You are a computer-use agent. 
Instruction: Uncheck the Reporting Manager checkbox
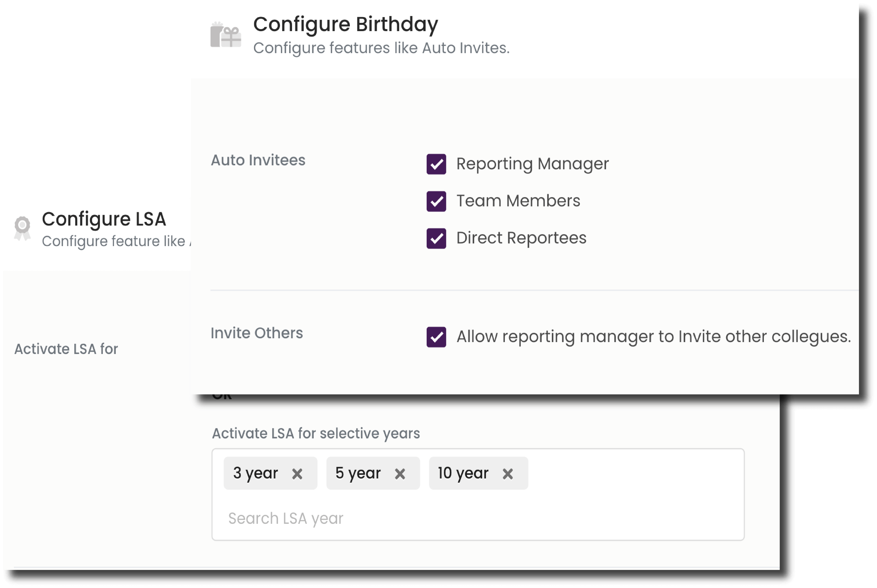[436, 164]
